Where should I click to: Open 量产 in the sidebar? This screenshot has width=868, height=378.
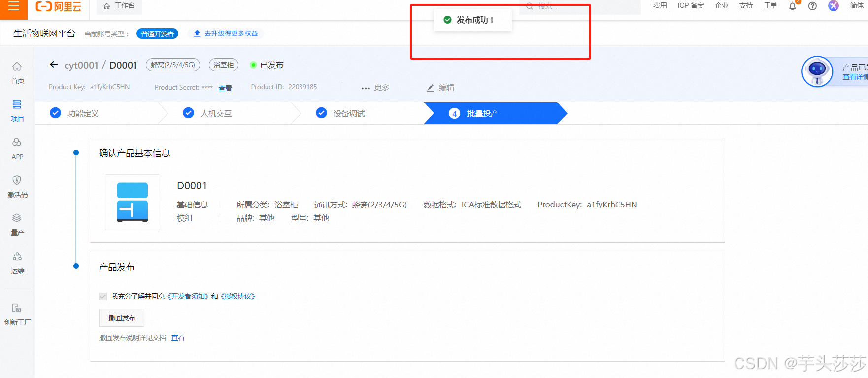click(x=17, y=225)
